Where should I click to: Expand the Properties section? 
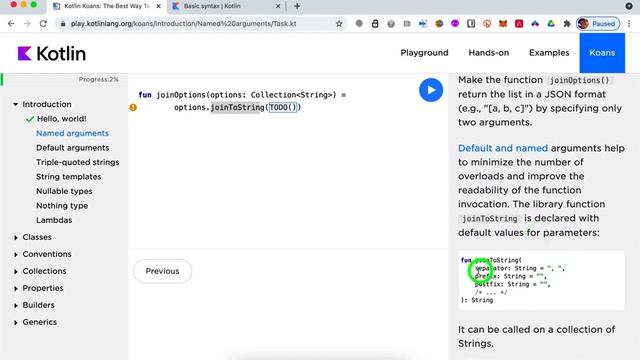click(16, 289)
